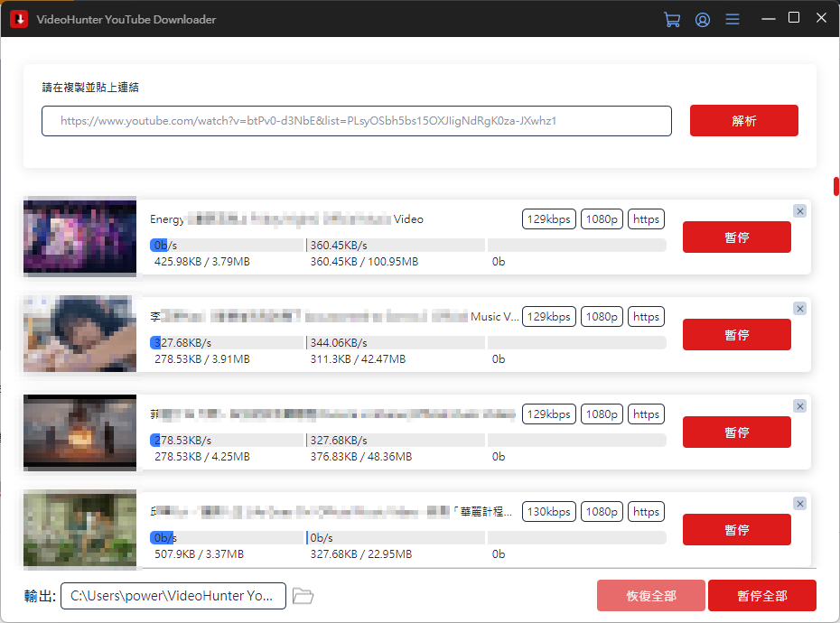Click the Energy video's first progress bar
Viewport: 840px width, 623px height.
228,246
